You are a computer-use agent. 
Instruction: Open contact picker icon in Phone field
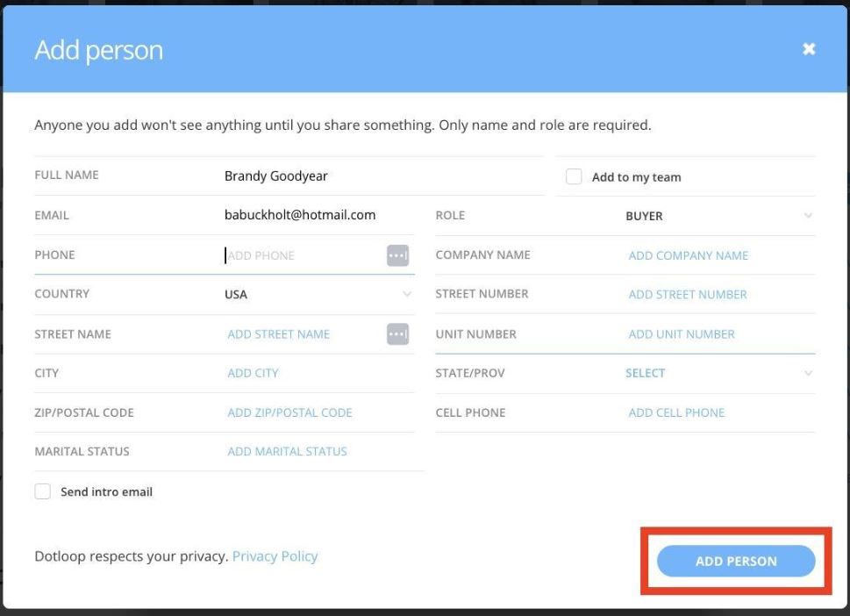click(x=397, y=255)
